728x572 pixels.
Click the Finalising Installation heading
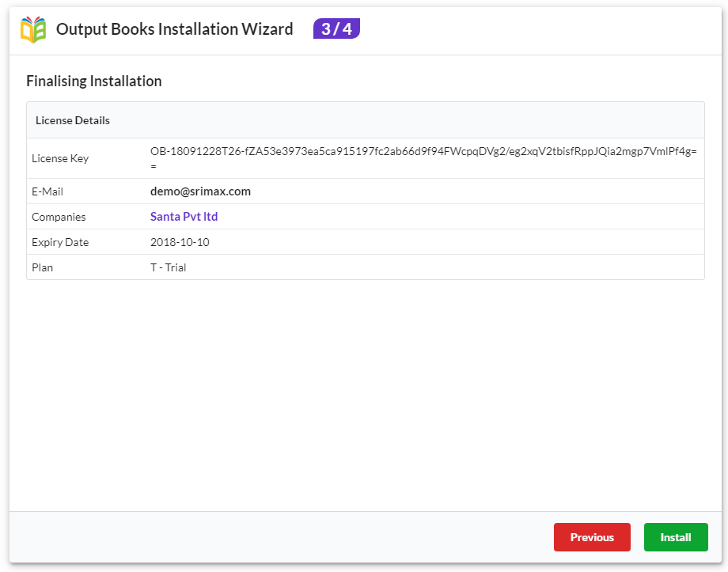coord(94,81)
